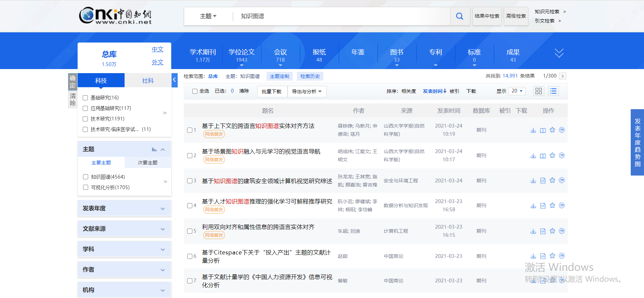Viewport: 644px width, 298px height.
Task: Collapse the left filter sidebar arrow
Action: click(175, 80)
